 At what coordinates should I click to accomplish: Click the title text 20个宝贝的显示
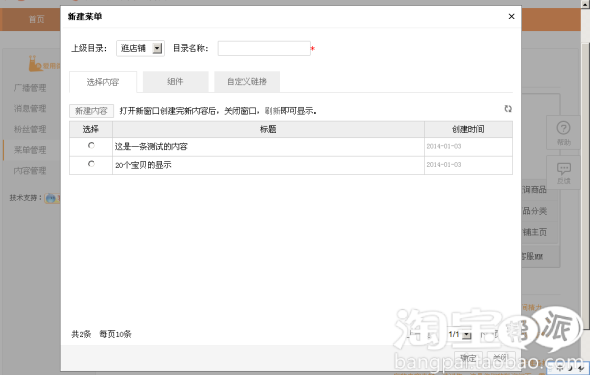pyautogui.click(x=143, y=165)
